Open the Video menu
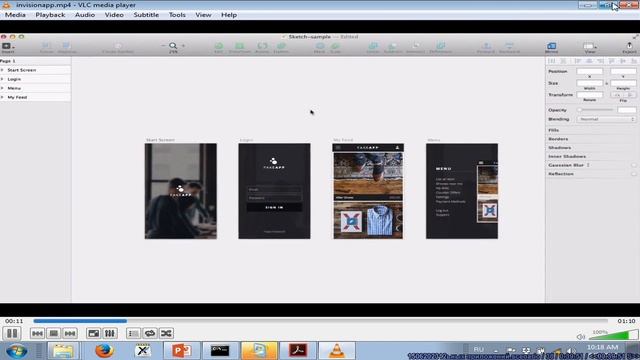Image resolution: width=640 pixels, height=360 pixels. pos(114,15)
